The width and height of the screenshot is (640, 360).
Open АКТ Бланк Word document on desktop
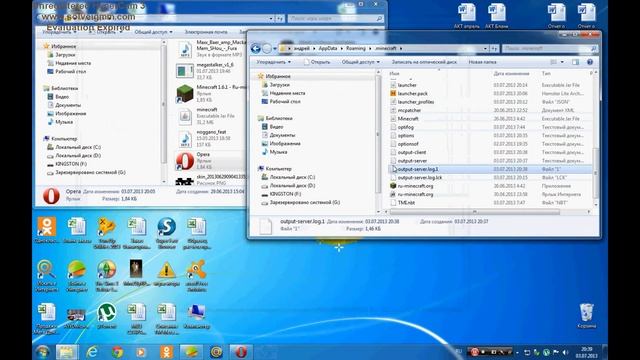tap(496, 16)
